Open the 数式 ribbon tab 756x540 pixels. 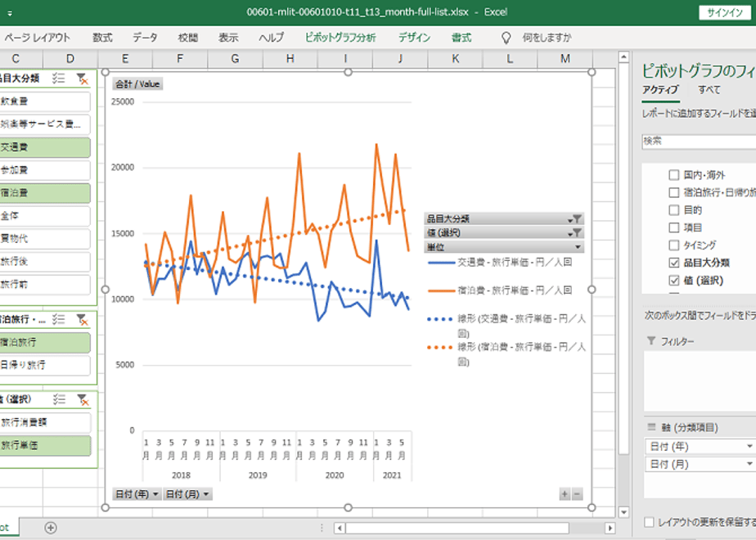(x=103, y=38)
